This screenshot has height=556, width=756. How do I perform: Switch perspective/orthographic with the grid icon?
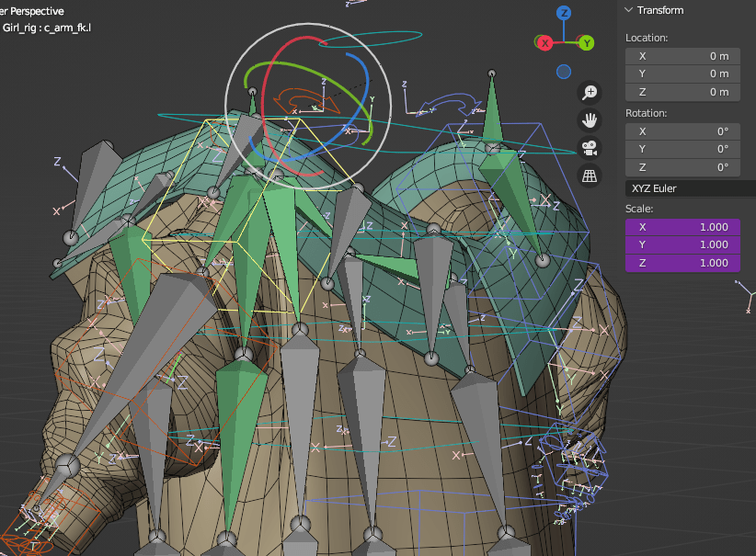590,175
